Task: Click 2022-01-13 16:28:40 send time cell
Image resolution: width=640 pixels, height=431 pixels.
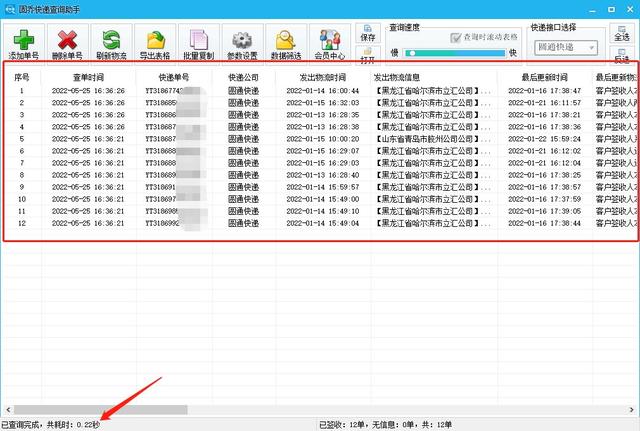Action: coord(322,175)
